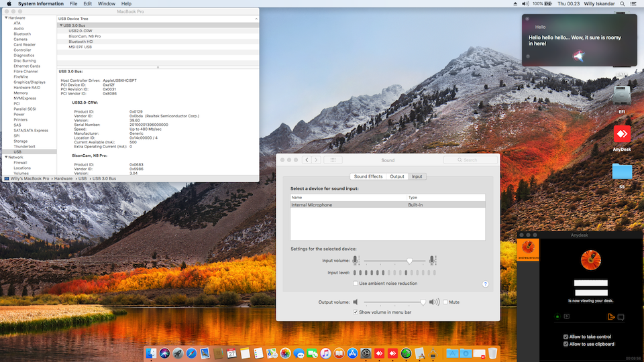Open Maps from the Dock
Viewport: 644px width, 362px height.
pyautogui.click(x=272, y=353)
